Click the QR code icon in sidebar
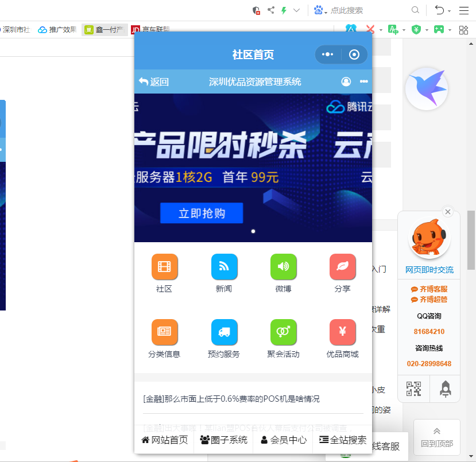This screenshot has height=462, width=476. 413,389
